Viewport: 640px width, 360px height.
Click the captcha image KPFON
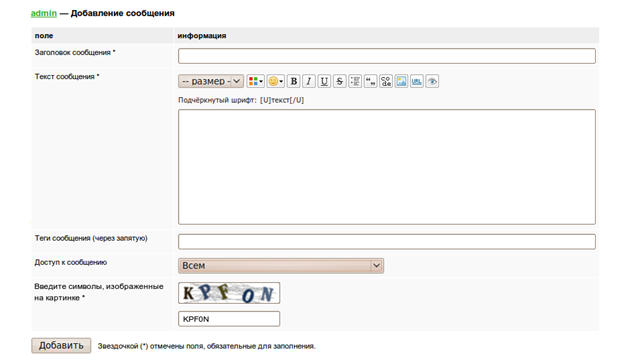tap(229, 293)
